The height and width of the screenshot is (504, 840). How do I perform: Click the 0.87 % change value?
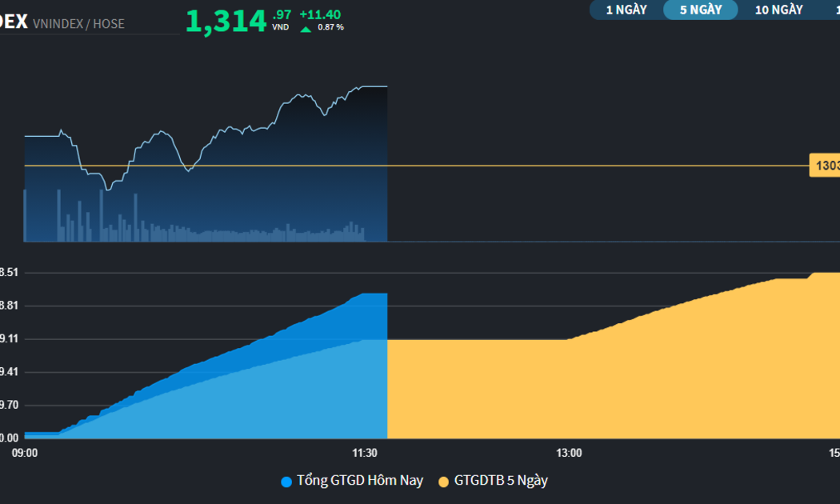tap(330, 27)
